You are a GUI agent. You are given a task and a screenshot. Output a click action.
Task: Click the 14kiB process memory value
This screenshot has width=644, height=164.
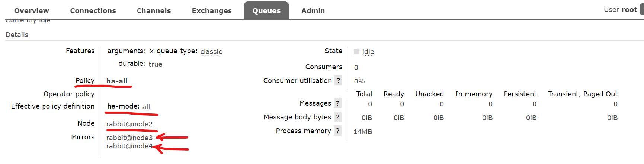pos(363,131)
